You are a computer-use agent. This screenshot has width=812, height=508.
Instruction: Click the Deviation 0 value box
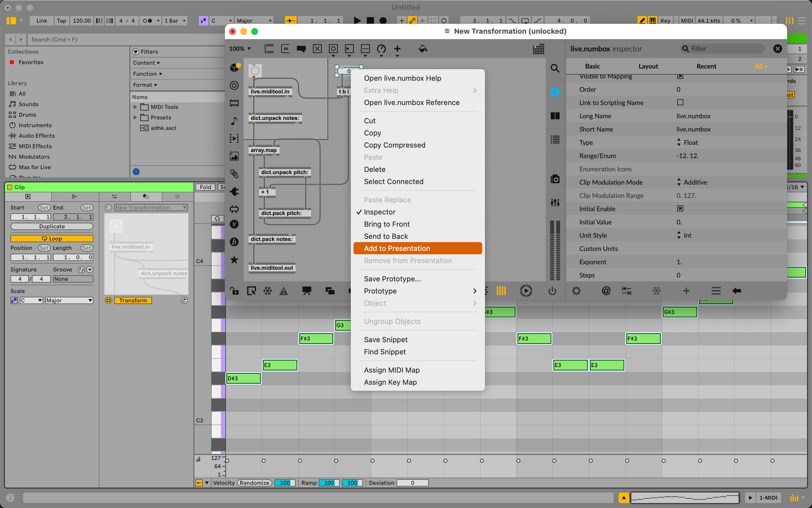[x=412, y=483]
